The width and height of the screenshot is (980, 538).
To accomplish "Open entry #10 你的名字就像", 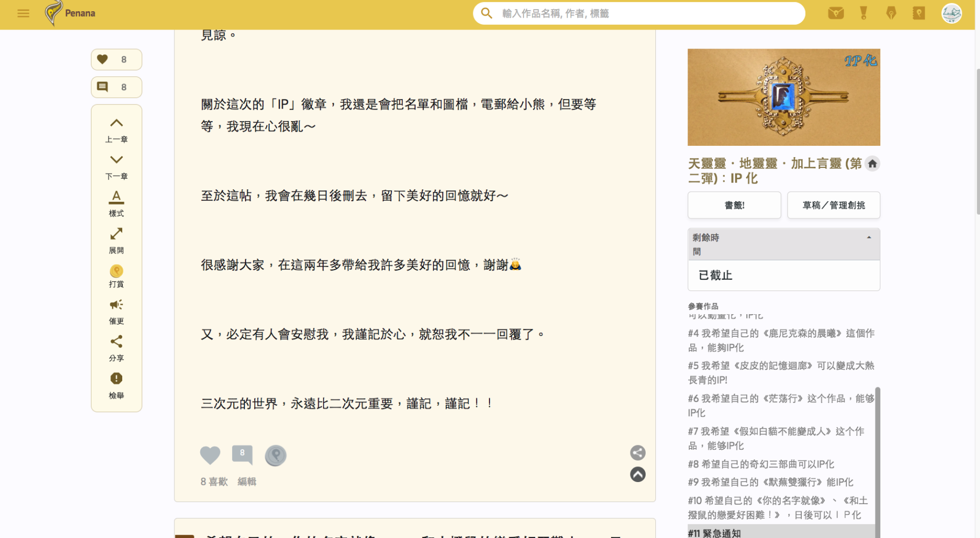I will [x=778, y=507].
